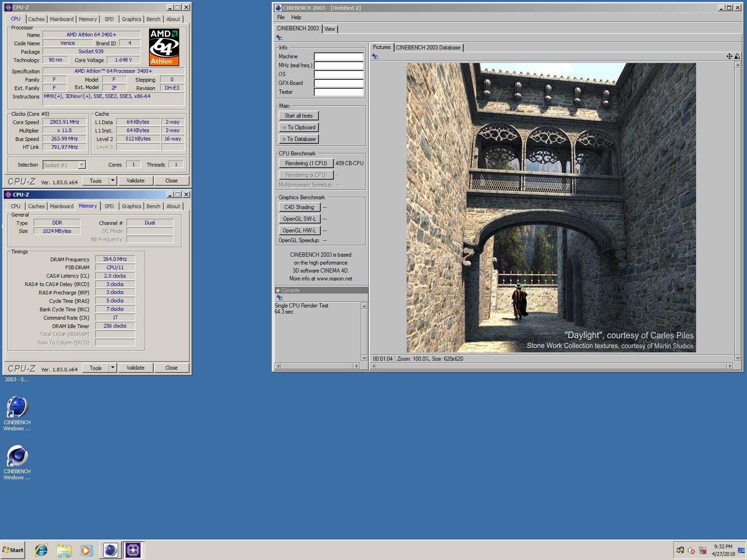Click top CPU-Z window title icon
Image resolution: width=747 pixels, height=560 pixels.
(x=8, y=7)
